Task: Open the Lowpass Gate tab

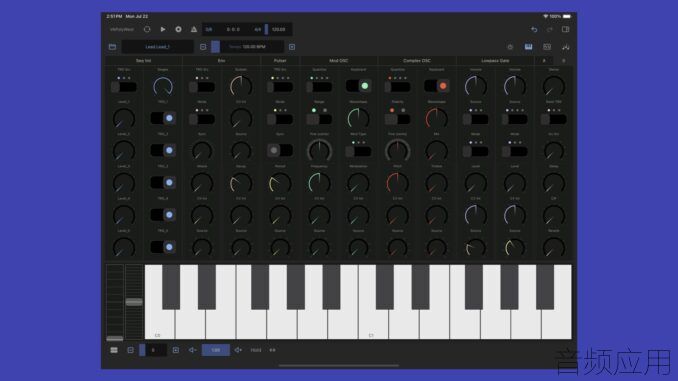Action: [x=495, y=61]
